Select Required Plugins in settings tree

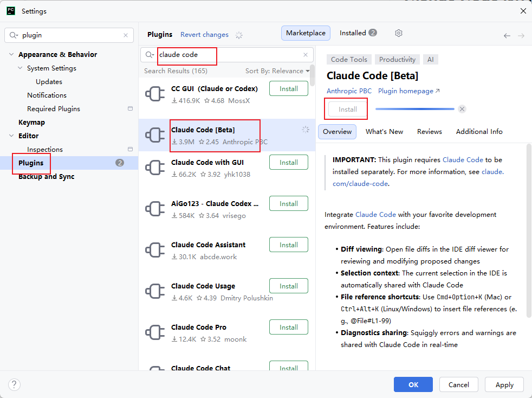click(x=54, y=108)
